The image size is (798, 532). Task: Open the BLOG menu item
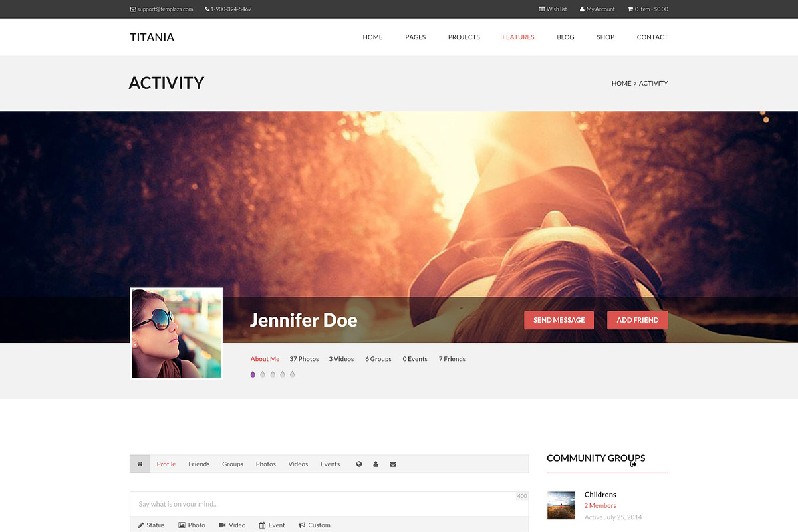click(x=565, y=37)
